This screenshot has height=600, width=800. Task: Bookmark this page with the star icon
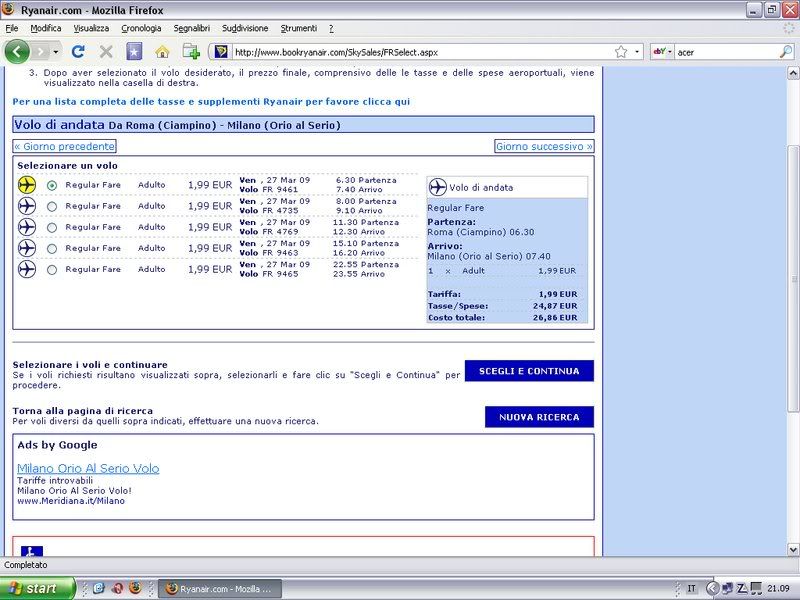[x=621, y=52]
